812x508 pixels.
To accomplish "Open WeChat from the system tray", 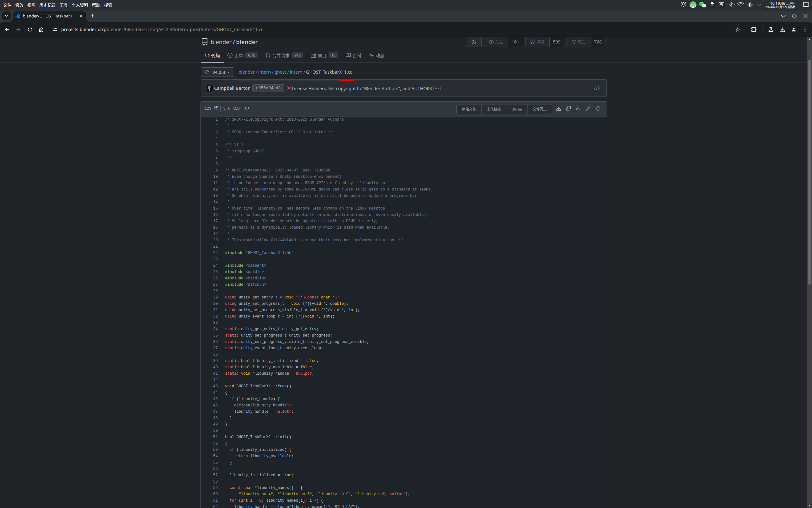I will [x=702, y=5].
